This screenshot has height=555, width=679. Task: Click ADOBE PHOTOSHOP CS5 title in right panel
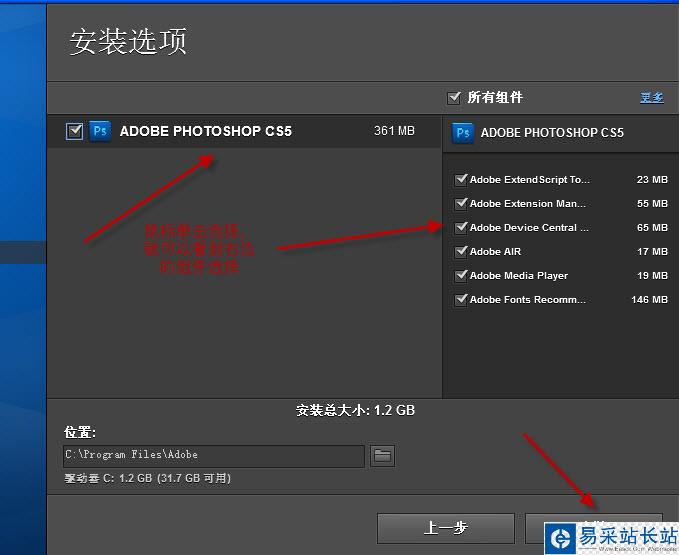[x=552, y=132]
